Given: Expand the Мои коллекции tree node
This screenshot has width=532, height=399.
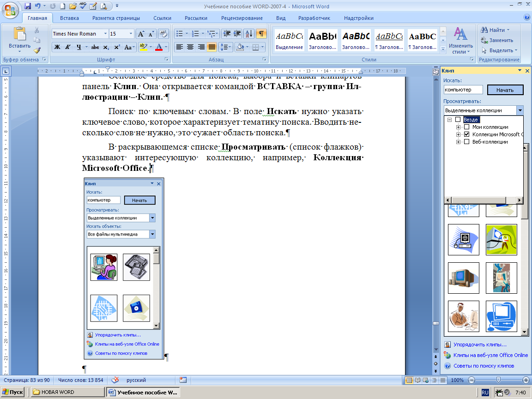Looking at the screenshot, I should (459, 127).
